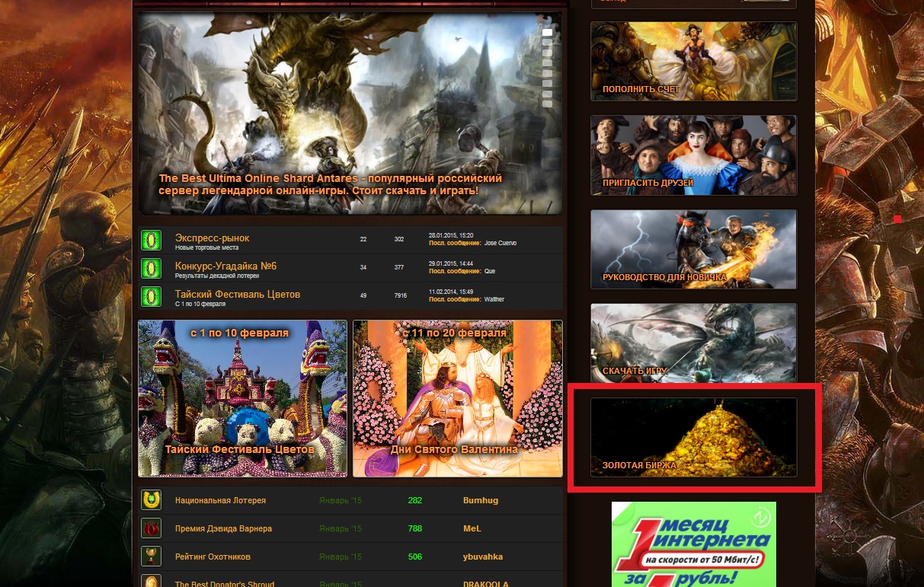Click the topic count 22 in Экспресс-рынок row

point(363,240)
